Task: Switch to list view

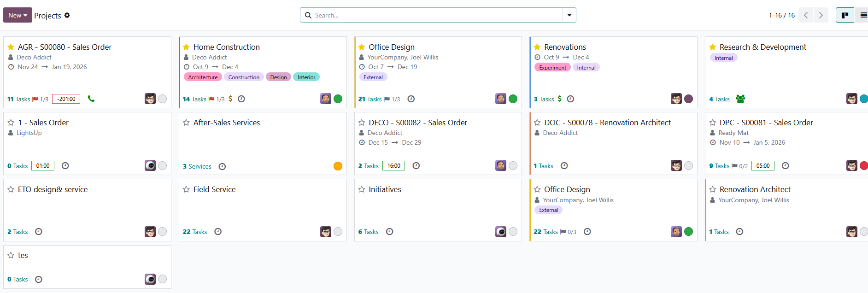Action: click(863, 15)
